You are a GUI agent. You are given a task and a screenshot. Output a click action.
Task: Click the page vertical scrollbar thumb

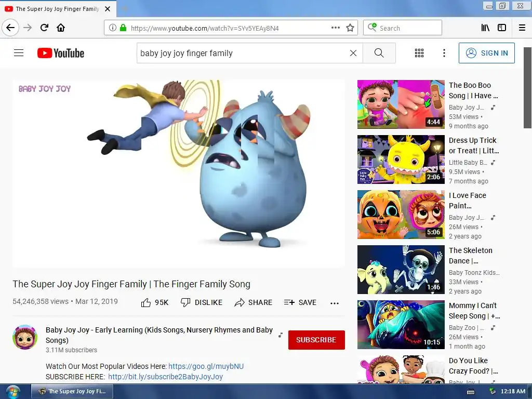(x=527, y=87)
